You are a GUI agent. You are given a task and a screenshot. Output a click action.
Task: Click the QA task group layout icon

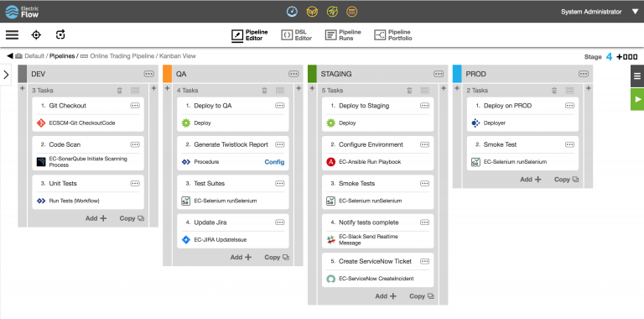click(x=280, y=91)
